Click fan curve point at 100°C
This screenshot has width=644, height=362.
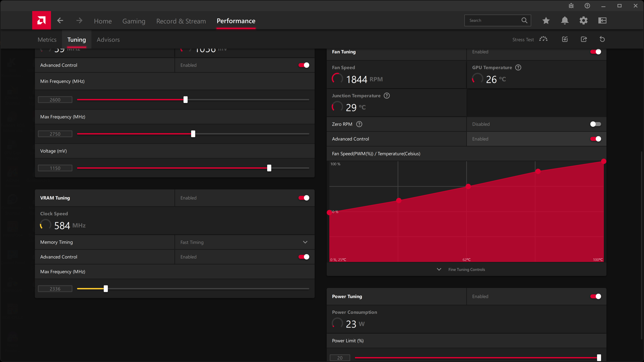click(604, 161)
